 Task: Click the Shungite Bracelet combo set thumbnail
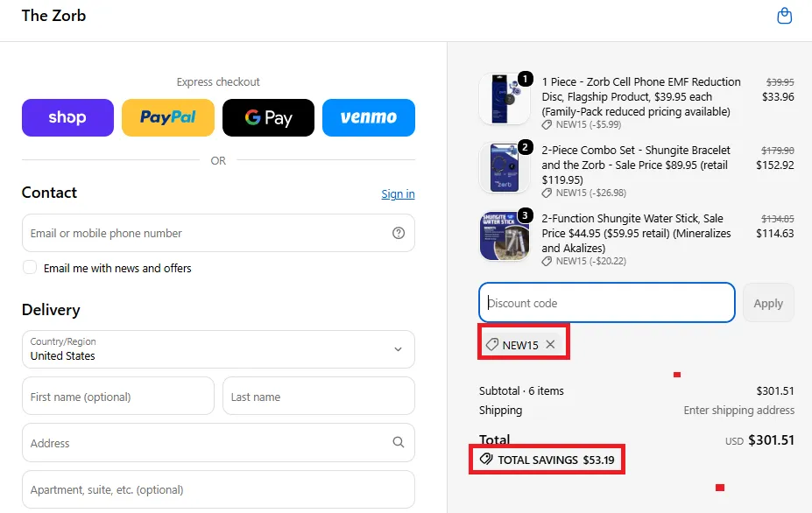tap(505, 167)
